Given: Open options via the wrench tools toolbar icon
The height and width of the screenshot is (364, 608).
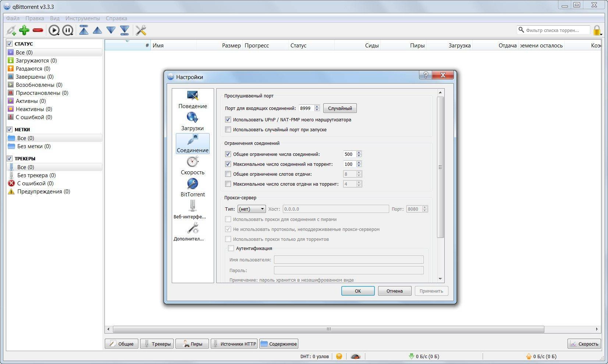Looking at the screenshot, I should point(141,30).
